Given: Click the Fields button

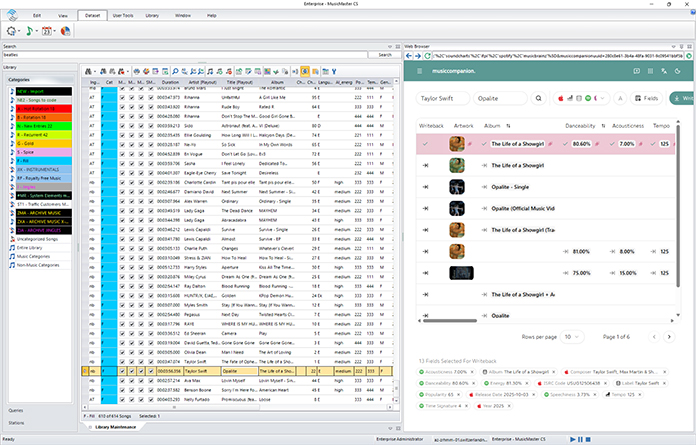Looking at the screenshot, I should click(646, 99).
